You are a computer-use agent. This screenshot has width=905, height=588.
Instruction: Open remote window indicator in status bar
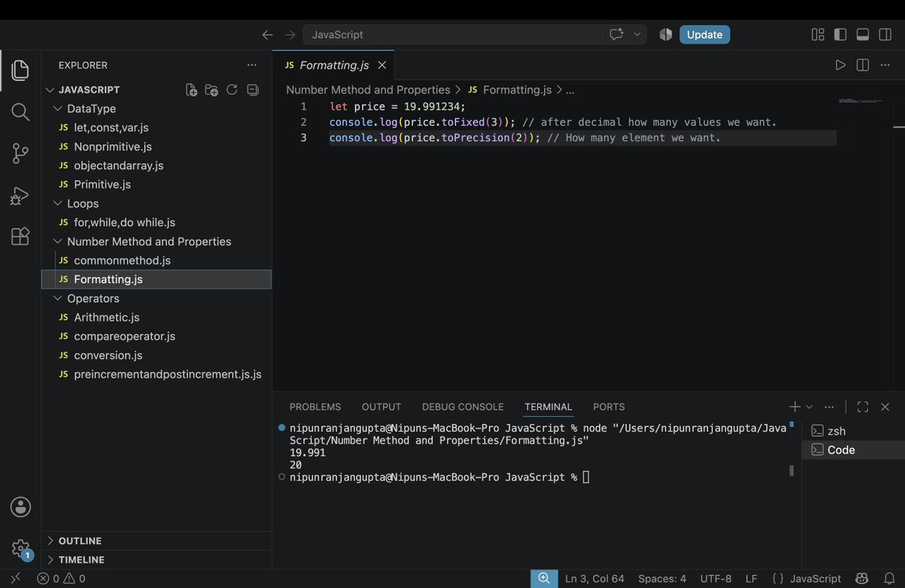16,578
